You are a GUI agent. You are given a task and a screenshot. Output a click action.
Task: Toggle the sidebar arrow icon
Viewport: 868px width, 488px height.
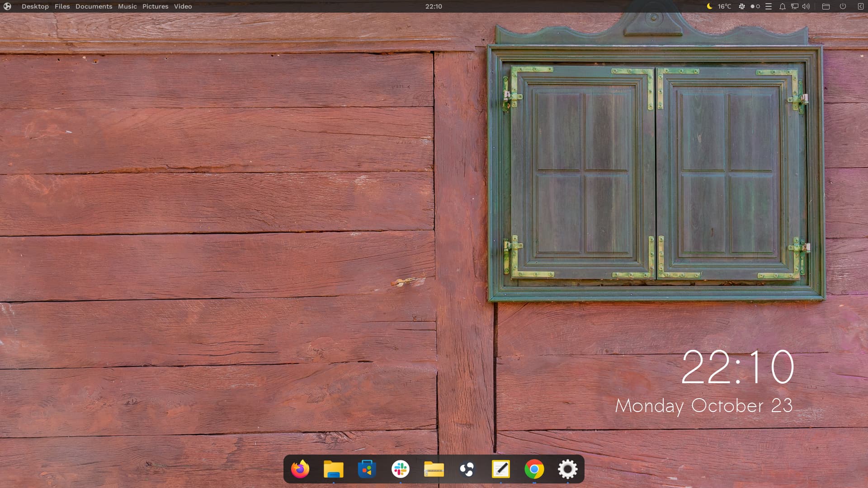[860, 6]
